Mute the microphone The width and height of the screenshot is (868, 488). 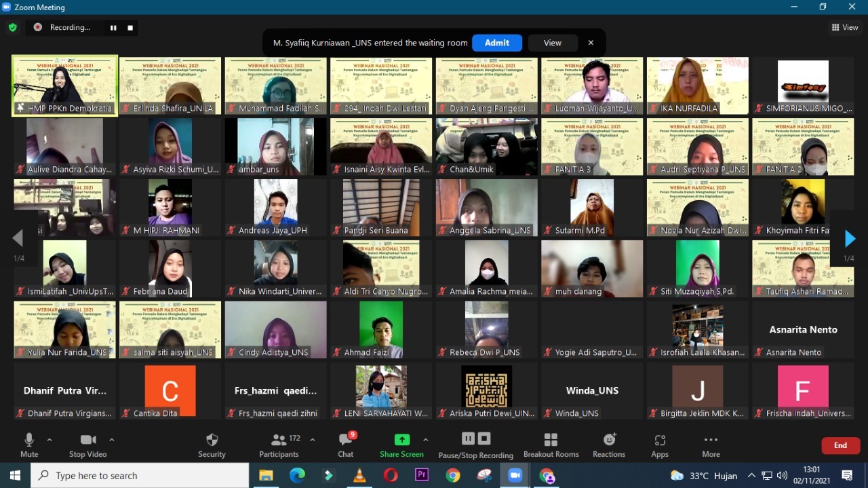pos(29,445)
